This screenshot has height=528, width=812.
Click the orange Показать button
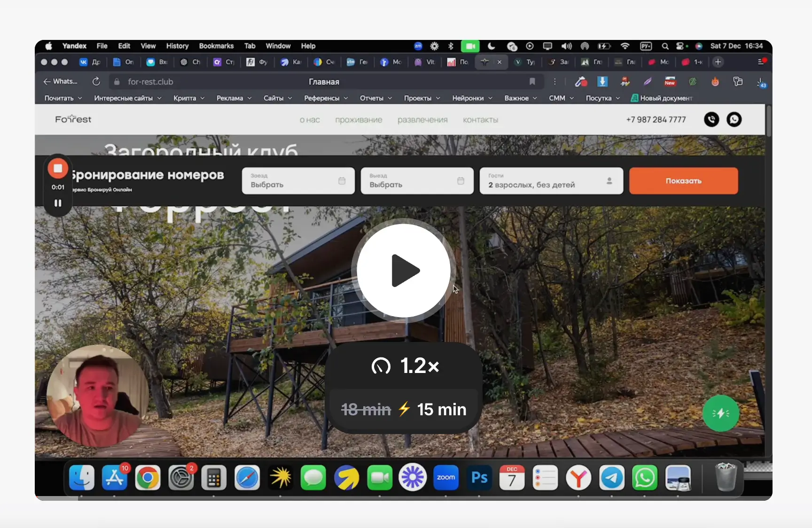(683, 181)
